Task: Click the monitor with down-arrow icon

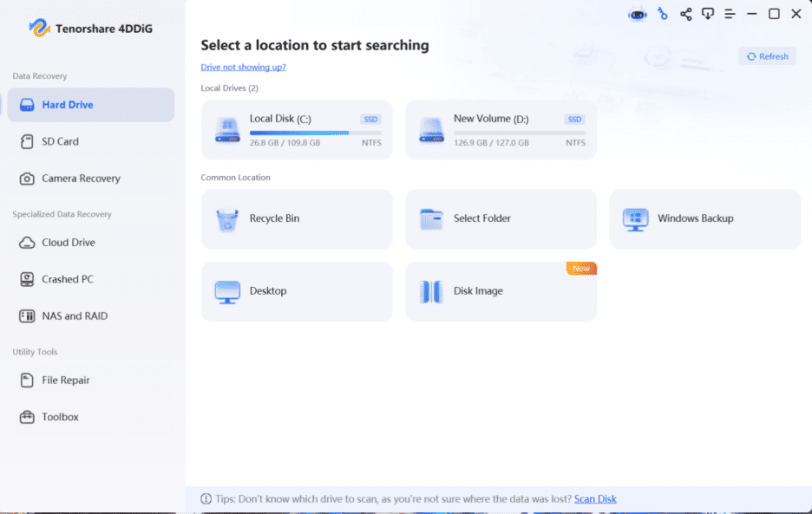Action: click(x=707, y=14)
